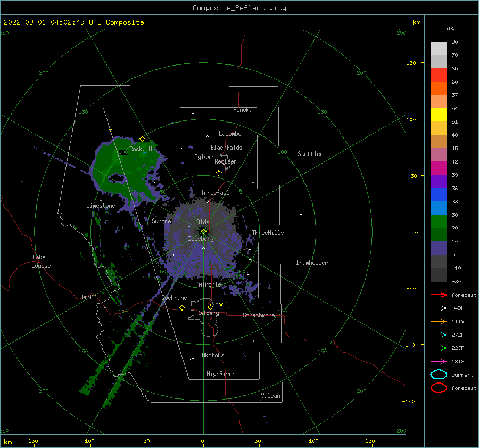Click the RedDeer city label
479x448 pixels.
coord(226,161)
